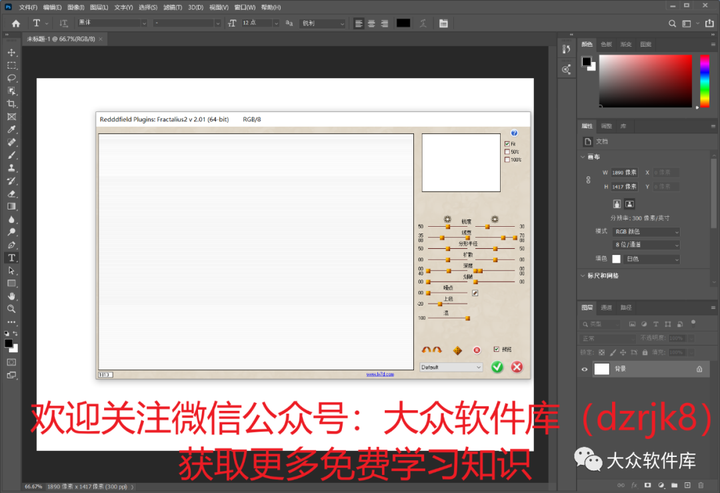Select the Zoom tool

coord(11,309)
